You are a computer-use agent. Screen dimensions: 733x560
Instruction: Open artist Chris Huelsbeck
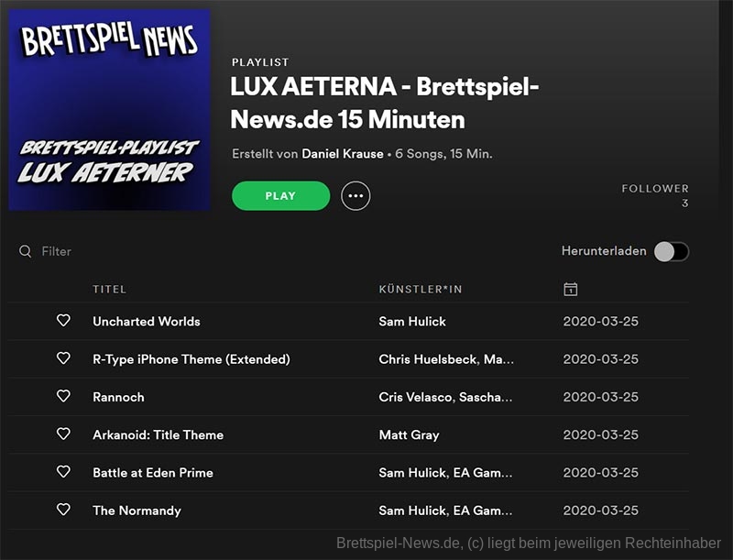click(427, 359)
